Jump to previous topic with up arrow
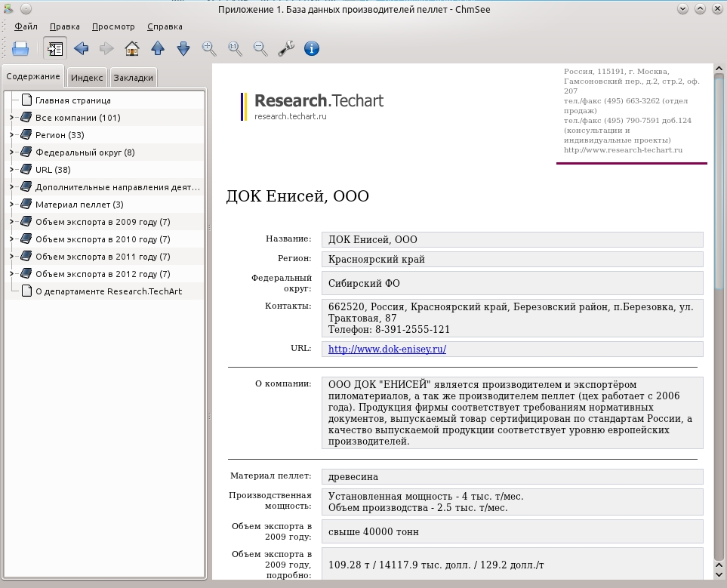 (x=158, y=48)
